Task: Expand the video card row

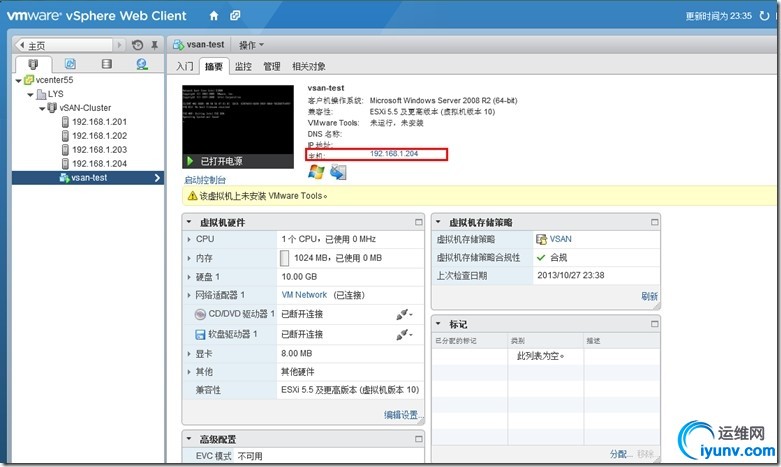Action: [x=189, y=354]
